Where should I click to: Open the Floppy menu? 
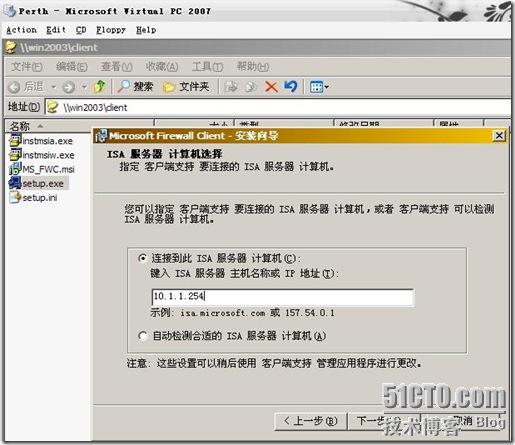[x=111, y=30]
